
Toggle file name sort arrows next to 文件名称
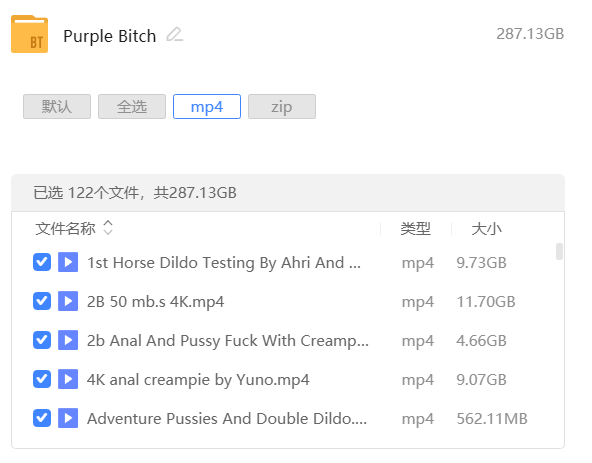[108, 228]
